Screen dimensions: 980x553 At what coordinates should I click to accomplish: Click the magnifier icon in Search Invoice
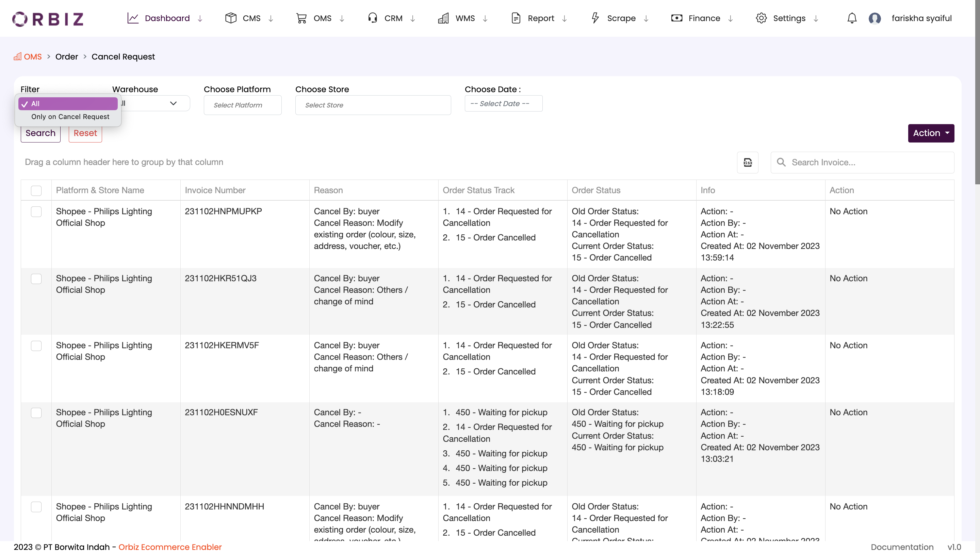(x=781, y=163)
